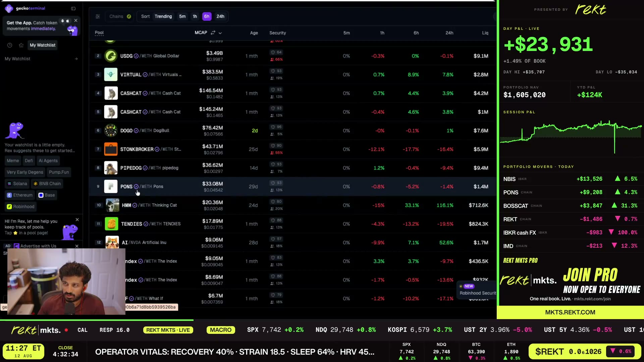The height and width of the screenshot is (362, 644).
Task: Collapse the sidebar with the panel icon
Action: (73, 8)
